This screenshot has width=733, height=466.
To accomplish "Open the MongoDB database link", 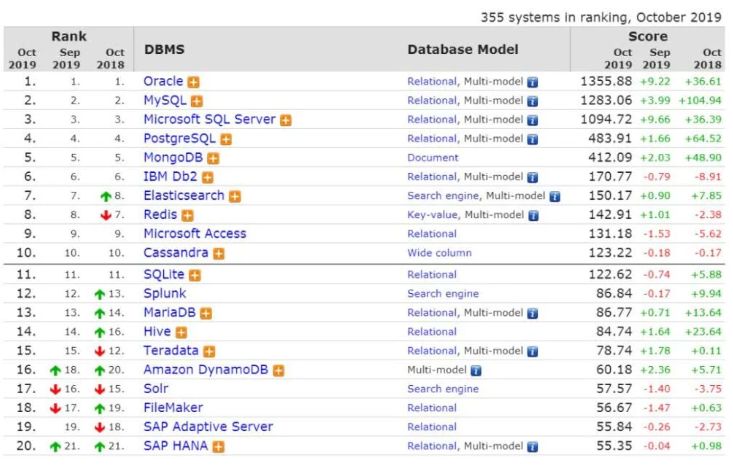I will (x=174, y=158).
